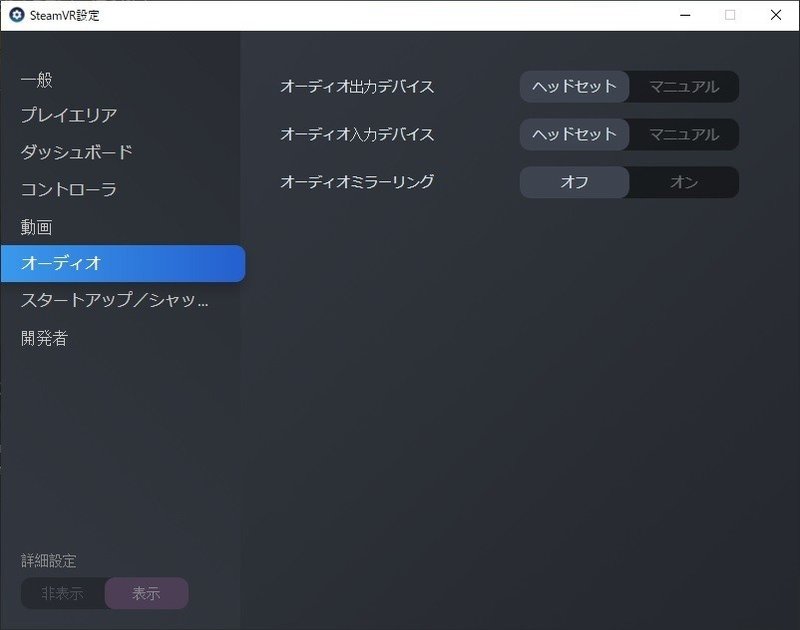Set audio input device to ヘッドセット
800x630 pixels.
[x=573, y=135]
